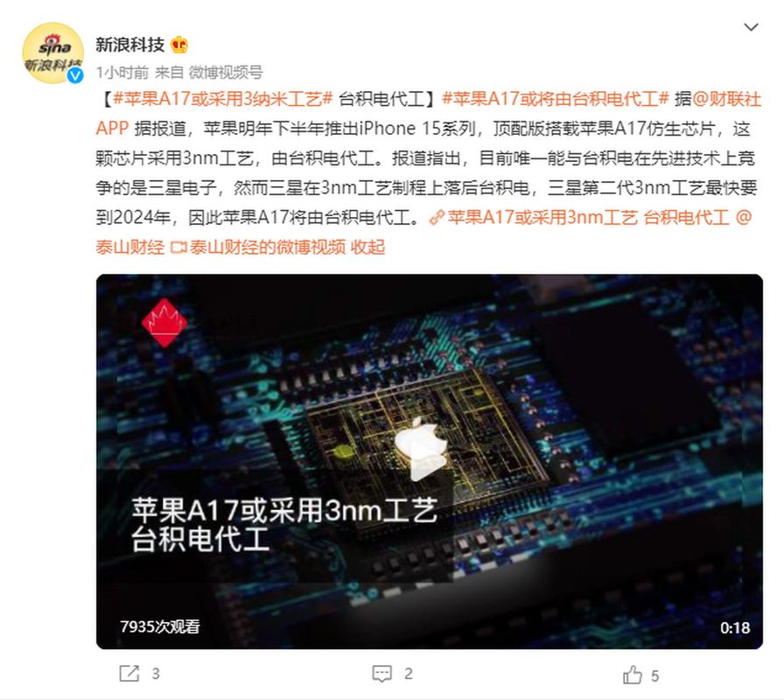Click the blue verified badge on avatar

(x=75, y=75)
